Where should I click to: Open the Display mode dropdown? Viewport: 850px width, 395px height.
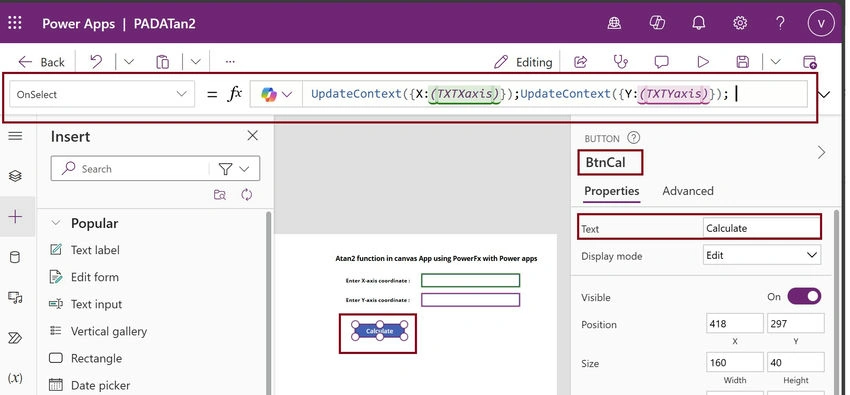coord(762,255)
